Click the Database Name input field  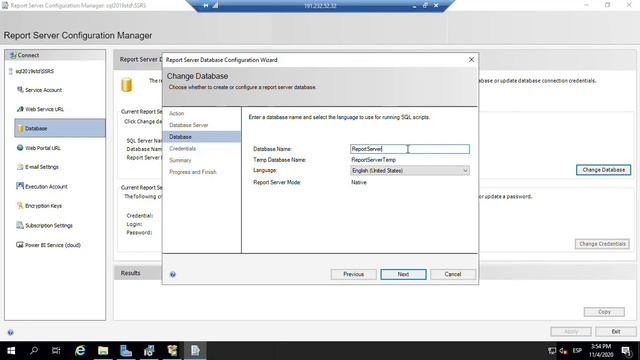(410, 149)
